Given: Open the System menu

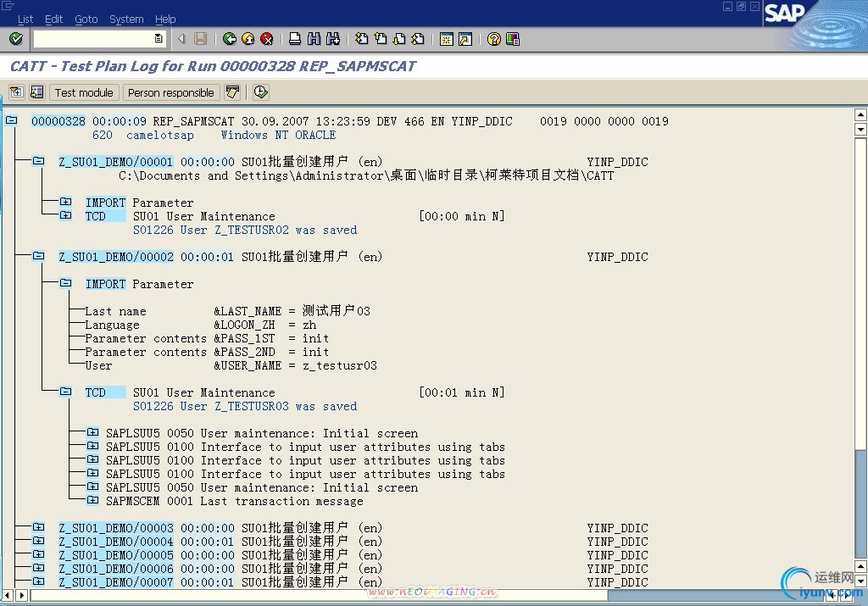Looking at the screenshot, I should click(x=126, y=19).
